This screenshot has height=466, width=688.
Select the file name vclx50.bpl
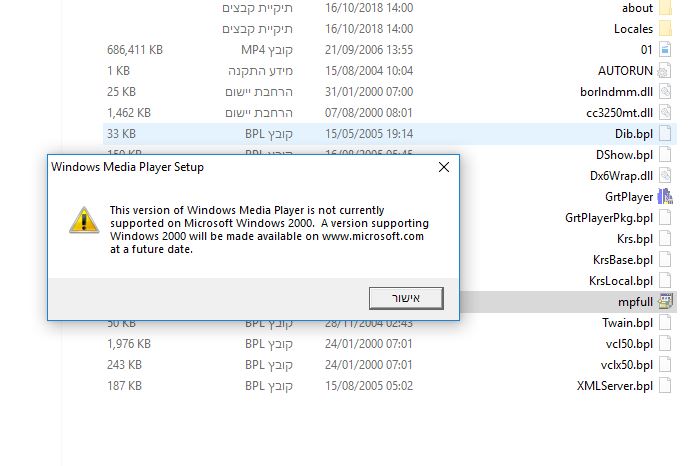(x=627, y=365)
